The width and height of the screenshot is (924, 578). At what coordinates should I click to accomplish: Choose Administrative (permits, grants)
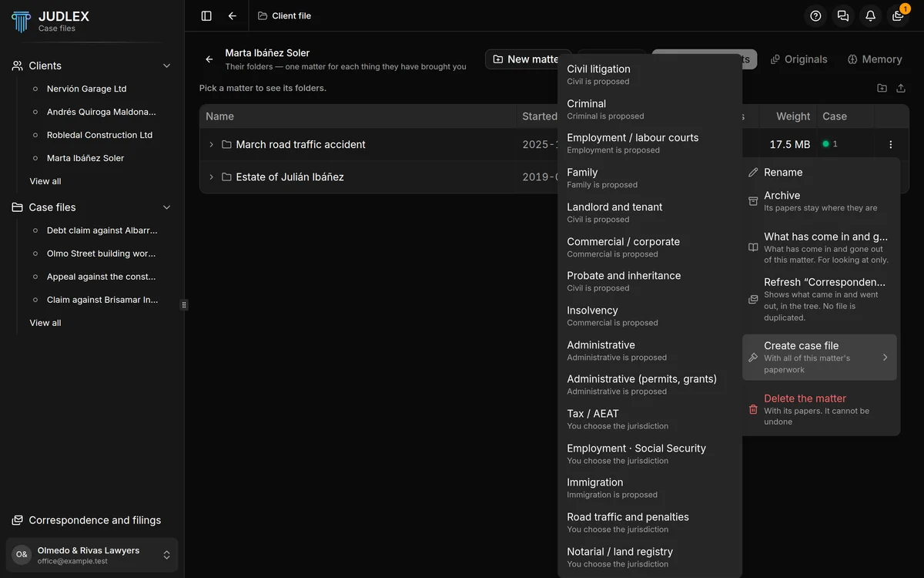[x=649, y=385]
